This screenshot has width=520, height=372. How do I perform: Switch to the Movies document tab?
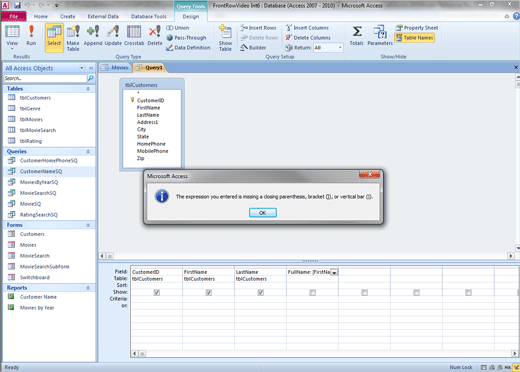coord(115,68)
